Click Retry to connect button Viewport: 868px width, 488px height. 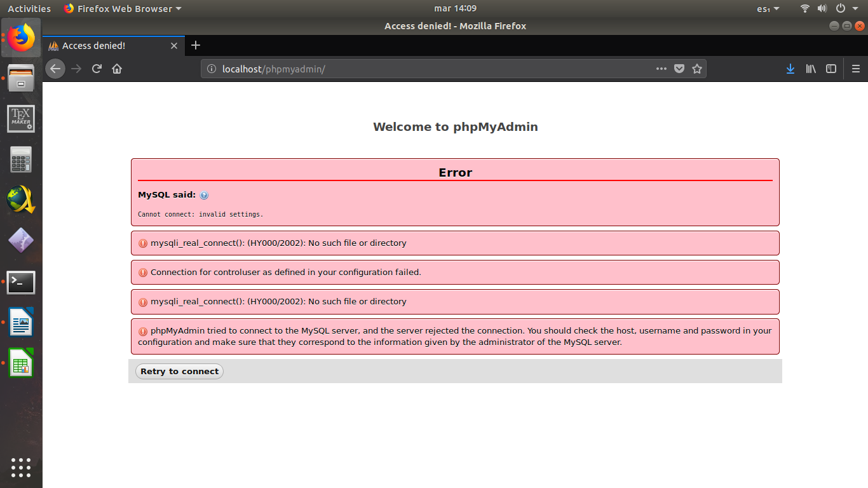click(x=179, y=371)
